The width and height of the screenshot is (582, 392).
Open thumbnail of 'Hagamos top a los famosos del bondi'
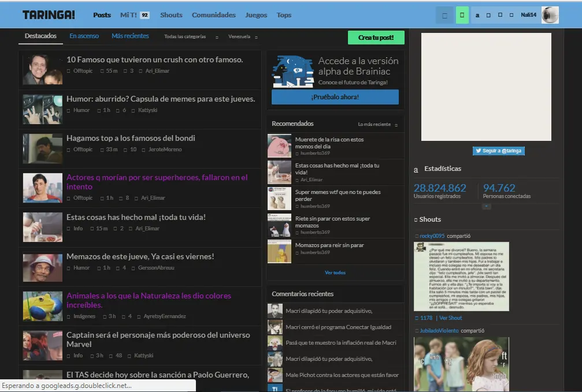pos(43,149)
